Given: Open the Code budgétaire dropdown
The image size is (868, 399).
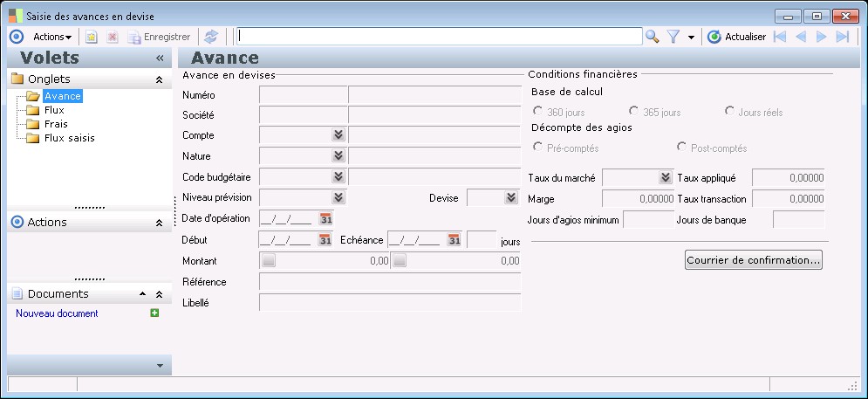Looking at the screenshot, I should [x=338, y=176].
